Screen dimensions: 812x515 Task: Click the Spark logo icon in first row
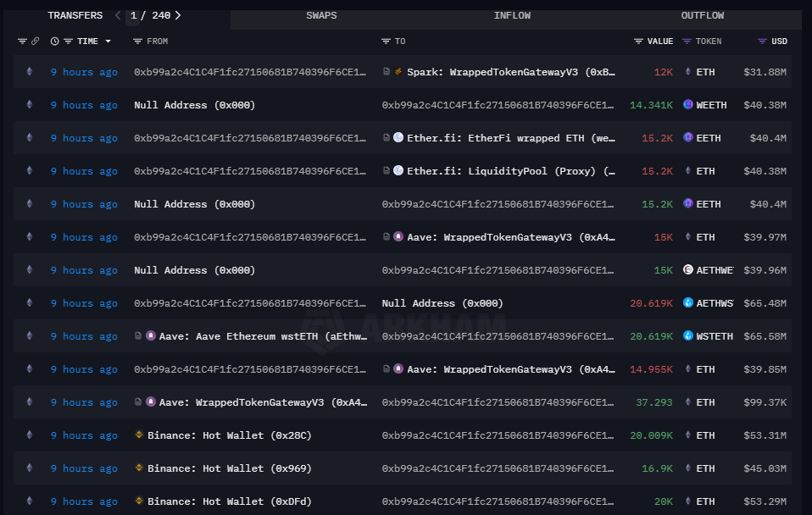(398, 72)
